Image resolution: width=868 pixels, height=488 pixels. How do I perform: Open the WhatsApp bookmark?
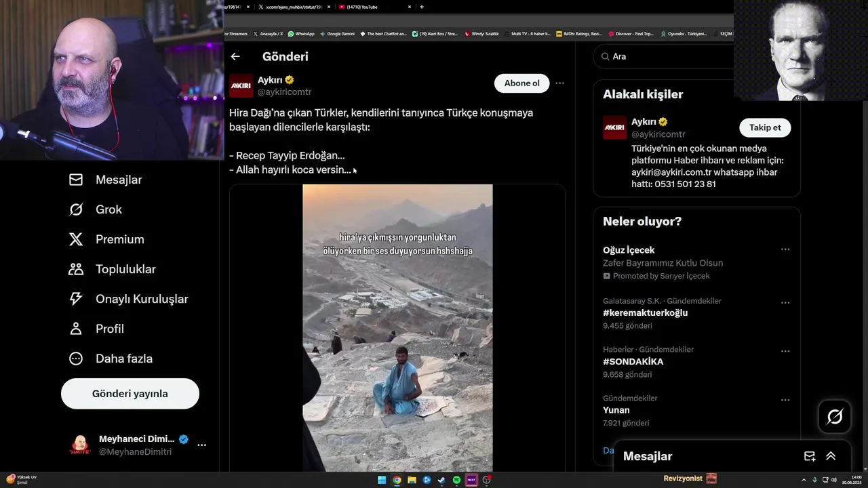(301, 33)
